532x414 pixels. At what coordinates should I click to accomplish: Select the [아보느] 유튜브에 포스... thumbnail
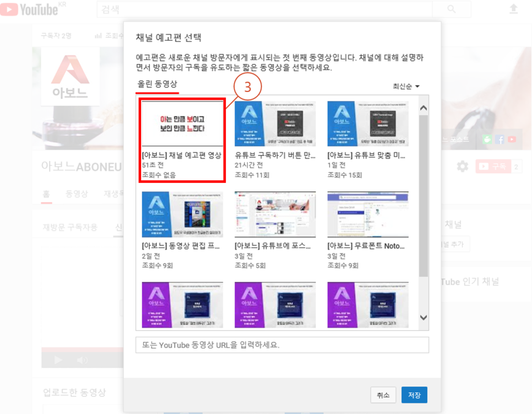pyautogui.click(x=275, y=214)
